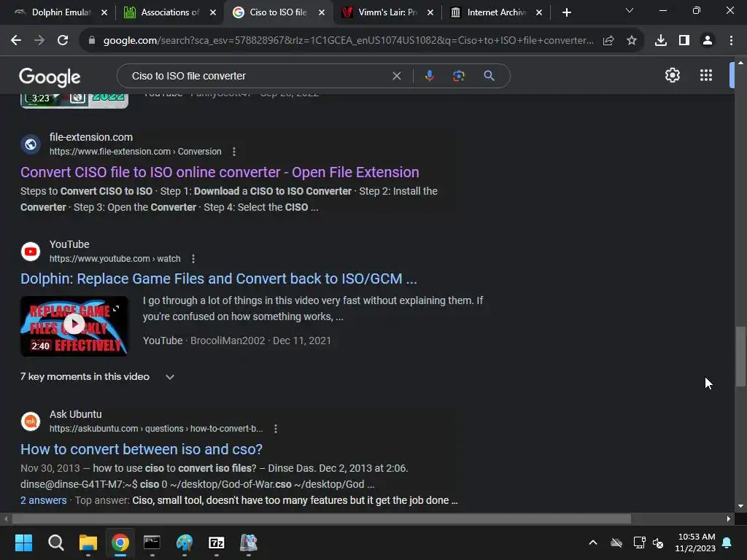Viewport: 747px width, 560px height.
Task: Switch to the Vimm's Lair tab
Action: [387, 12]
